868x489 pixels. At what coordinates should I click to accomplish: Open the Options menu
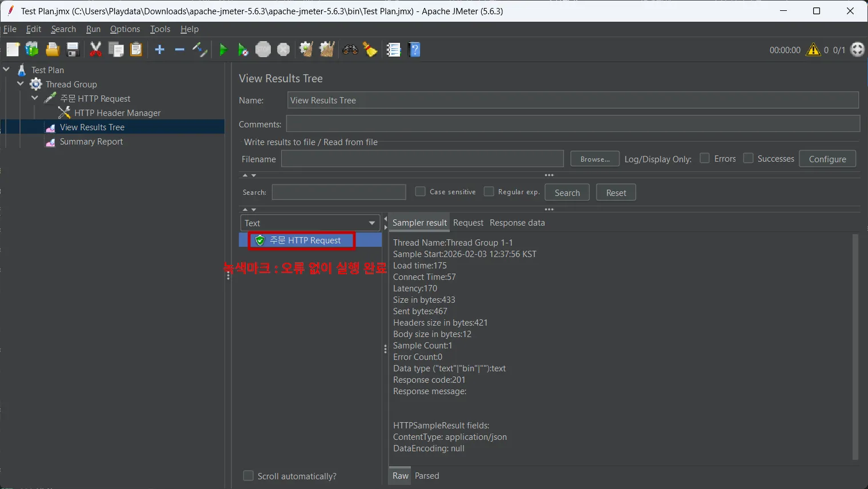click(x=125, y=29)
